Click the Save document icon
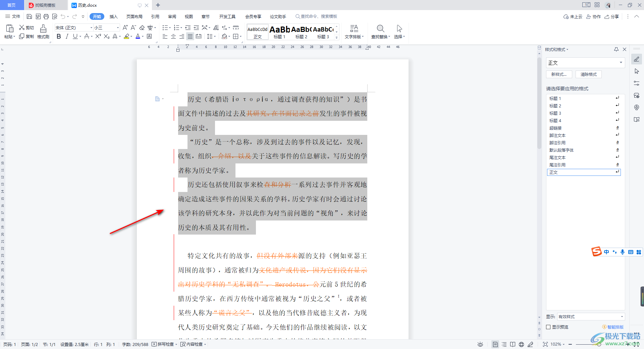 pos(29,16)
